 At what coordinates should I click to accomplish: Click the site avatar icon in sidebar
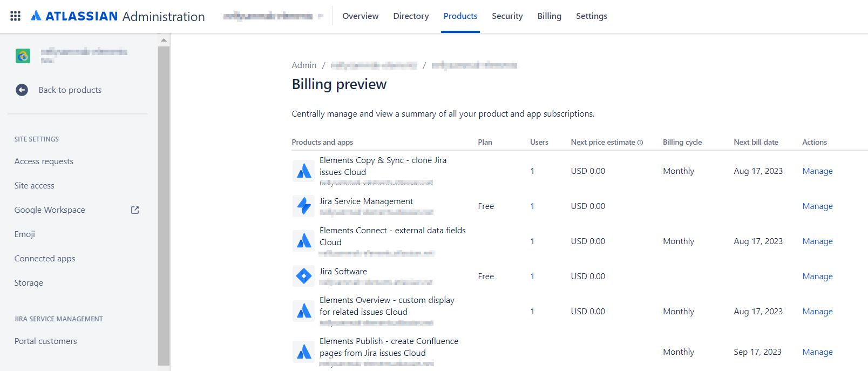click(x=23, y=56)
